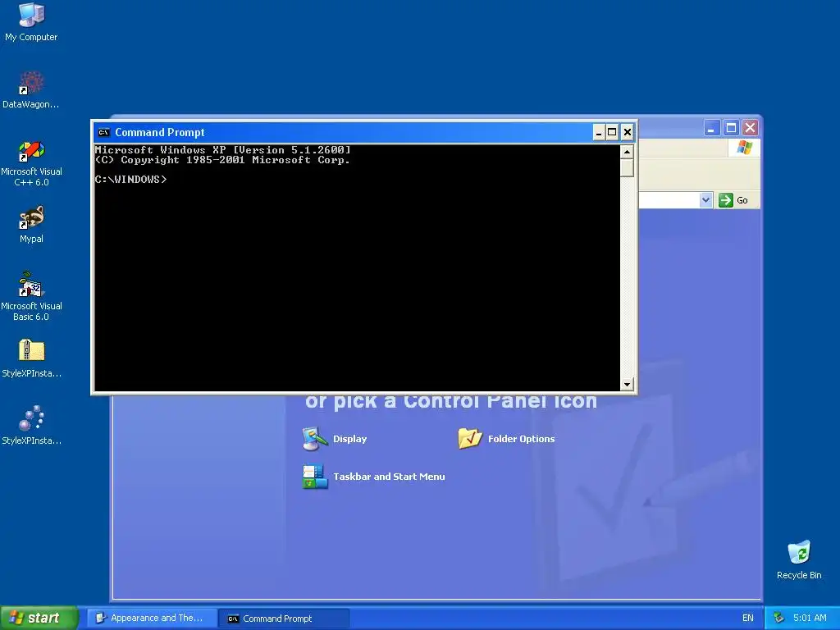The height and width of the screenshot is (630, 840).
Task: Click the 5:01 AM clock
Action: pyautogui.click(x=810, y=618)
